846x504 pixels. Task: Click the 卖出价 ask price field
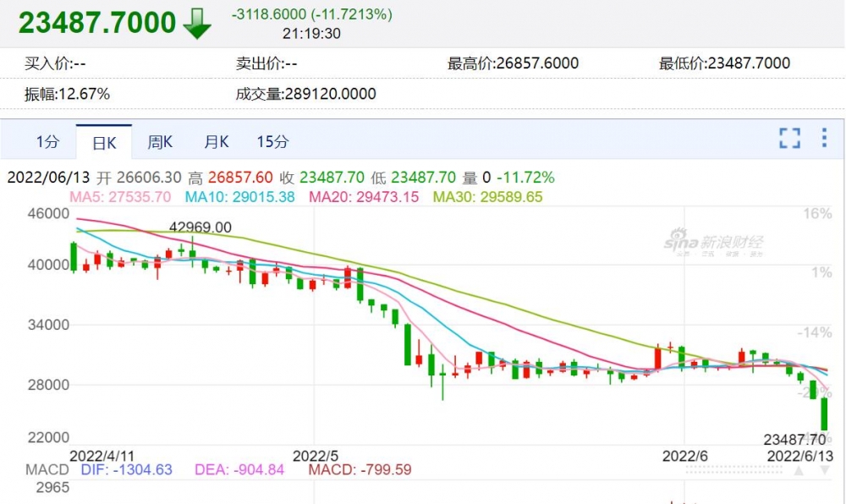click(266, 63)
